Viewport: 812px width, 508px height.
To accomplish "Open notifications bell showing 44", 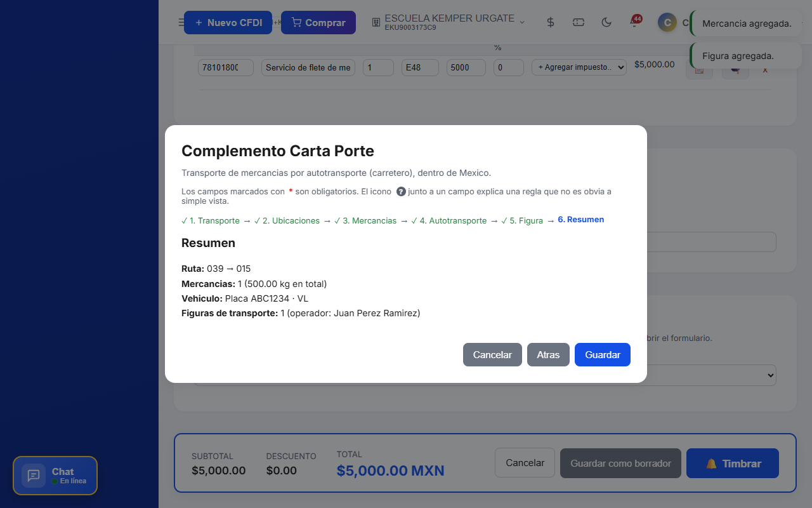I will click(634, 22).
